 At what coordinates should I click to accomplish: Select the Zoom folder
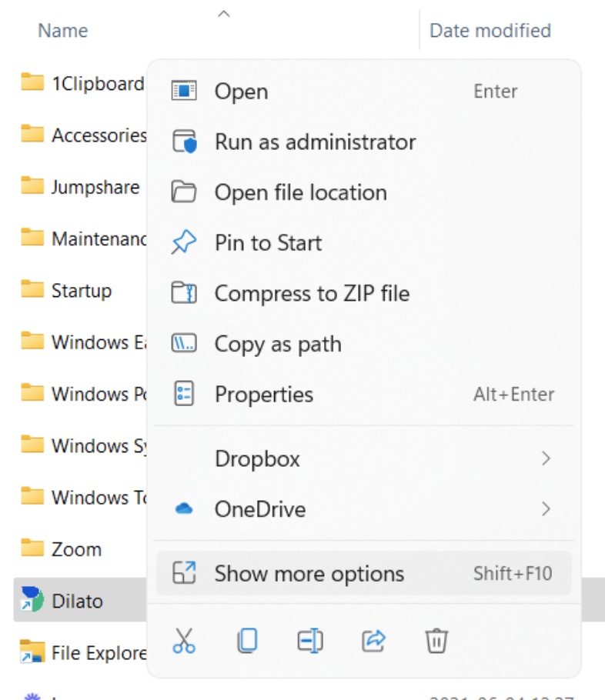pos(75,548)
